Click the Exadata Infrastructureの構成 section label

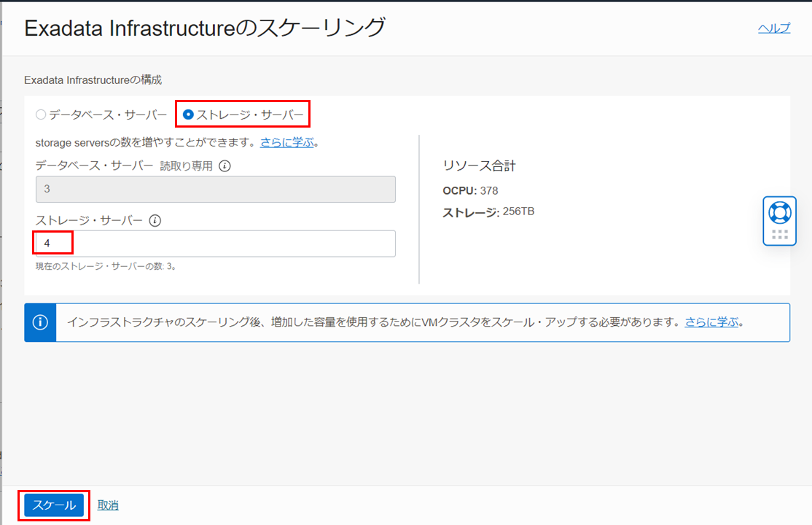click(x=93, y=79)
